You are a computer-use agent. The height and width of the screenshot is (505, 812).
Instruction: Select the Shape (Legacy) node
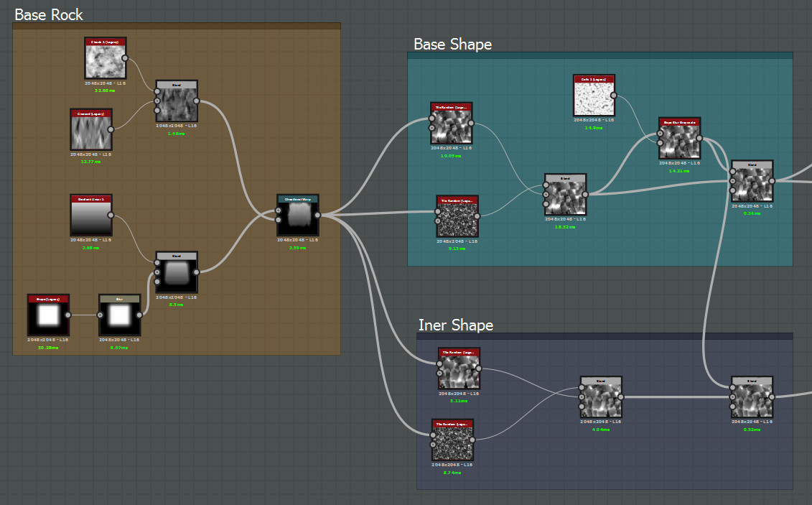pos(47,315)
